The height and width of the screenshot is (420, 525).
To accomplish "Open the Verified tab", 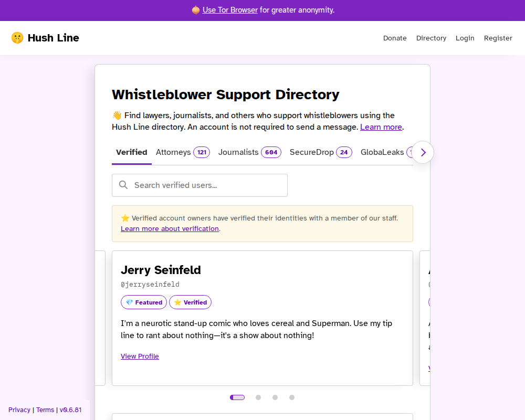I will [132, 152].
